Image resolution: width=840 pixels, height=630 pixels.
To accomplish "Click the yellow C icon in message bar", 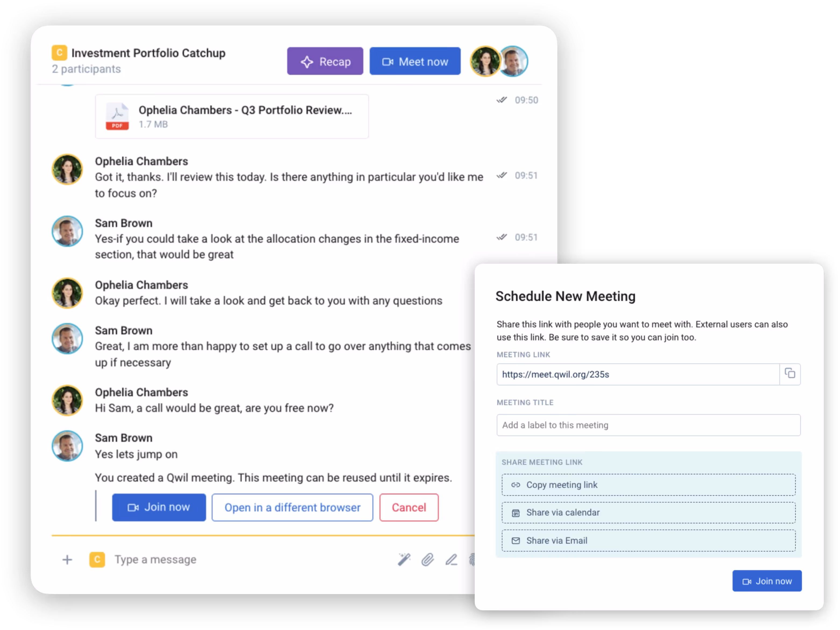I will click(97, 559).
